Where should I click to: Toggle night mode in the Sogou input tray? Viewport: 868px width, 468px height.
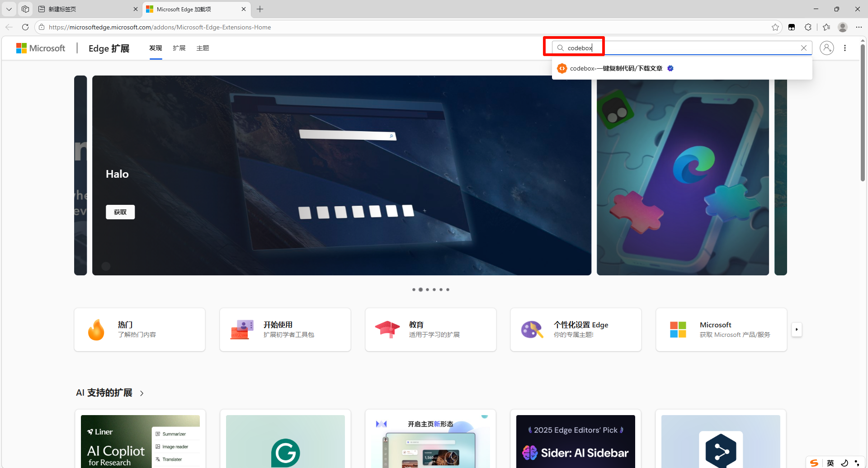pyautogui.click(x=844, y=463)
